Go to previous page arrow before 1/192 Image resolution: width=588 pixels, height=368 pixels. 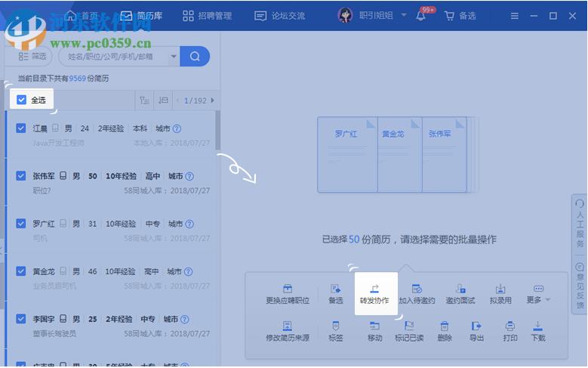point(177,101)
